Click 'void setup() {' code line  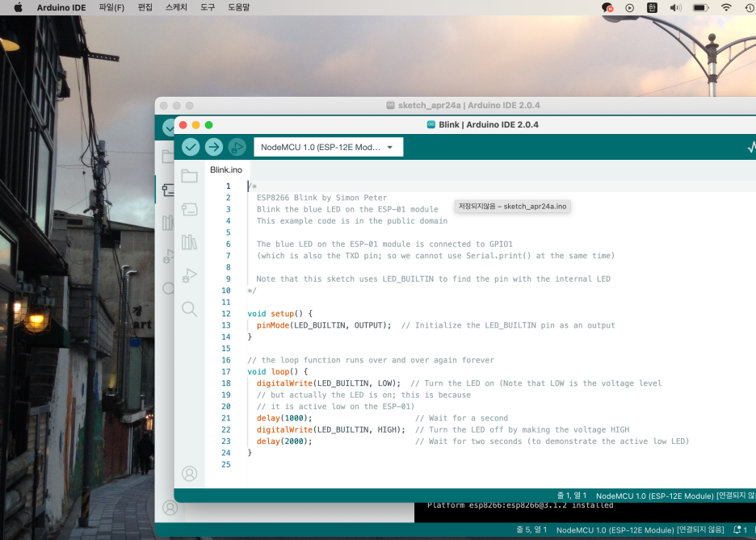tap(279, 314)
